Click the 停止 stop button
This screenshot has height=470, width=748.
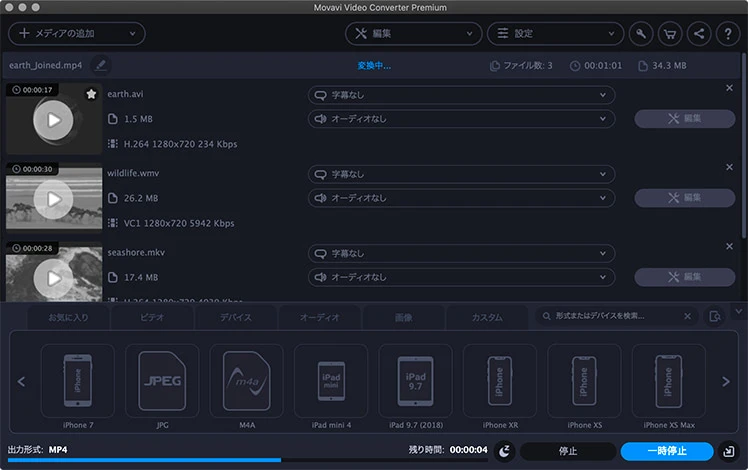pos(568,451)
